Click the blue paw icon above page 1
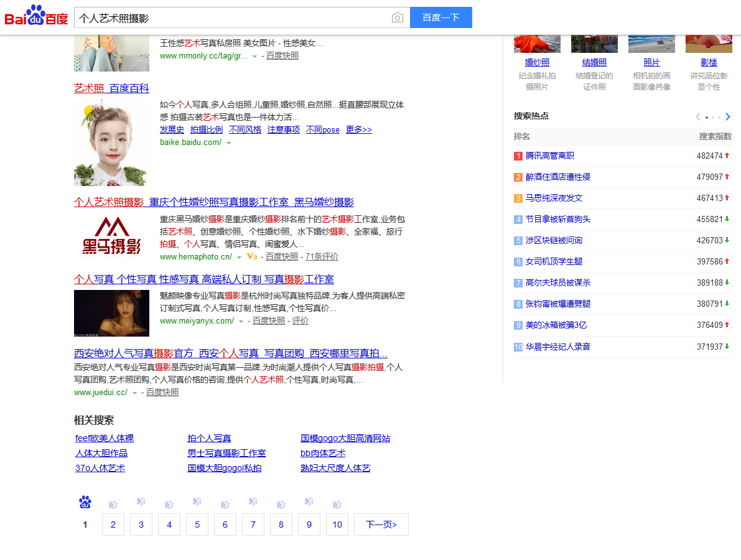 [85, 502]
